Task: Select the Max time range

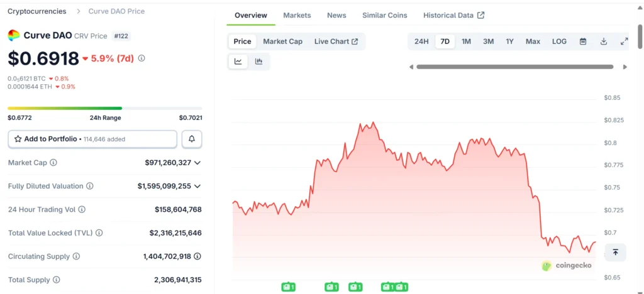Action: click(533, 41)
